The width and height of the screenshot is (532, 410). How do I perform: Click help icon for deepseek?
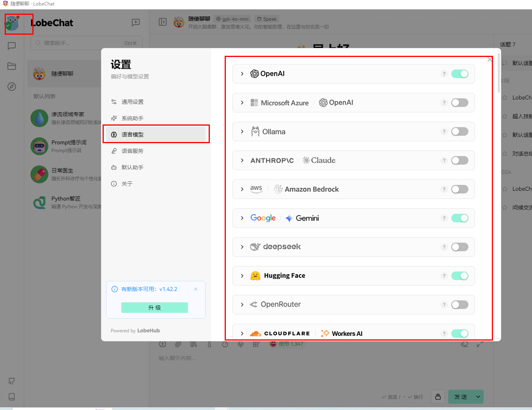[x=444, y=247]
